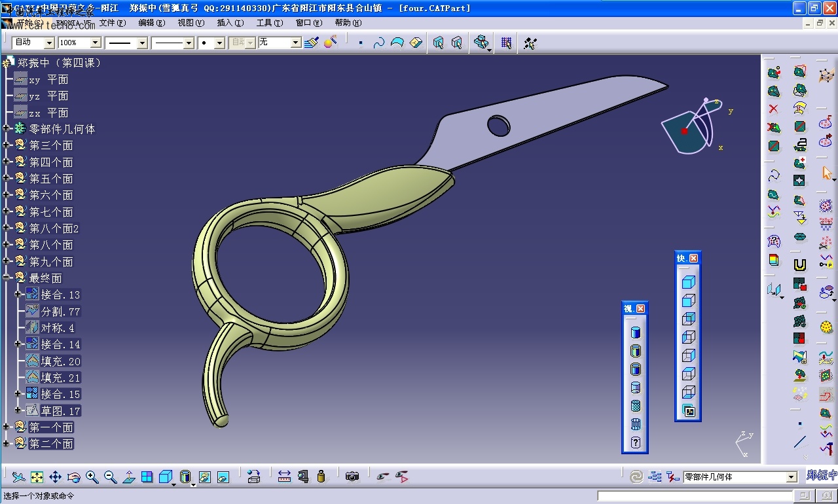Open the '零部件几何体' body selector dropdown
The height and width of the screenshot is (504, 838).
[x=792, y=477]
